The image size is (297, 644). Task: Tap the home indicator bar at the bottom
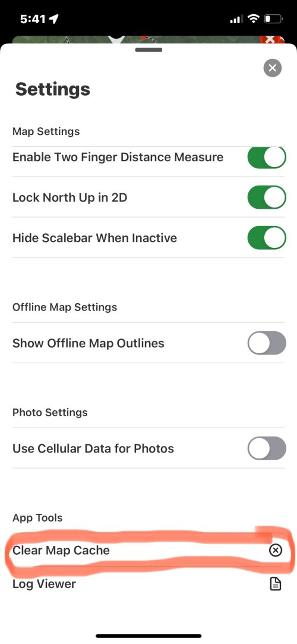148,636
